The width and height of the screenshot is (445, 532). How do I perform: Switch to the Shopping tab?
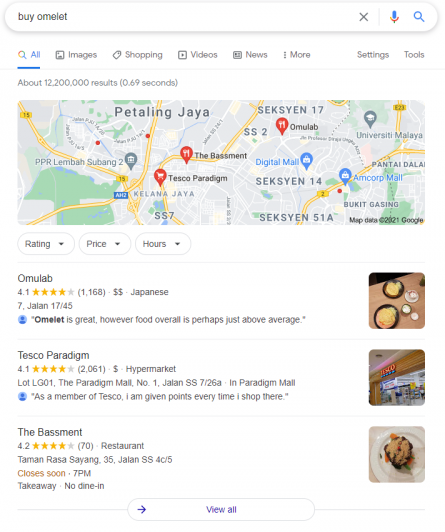click(137, 55)
